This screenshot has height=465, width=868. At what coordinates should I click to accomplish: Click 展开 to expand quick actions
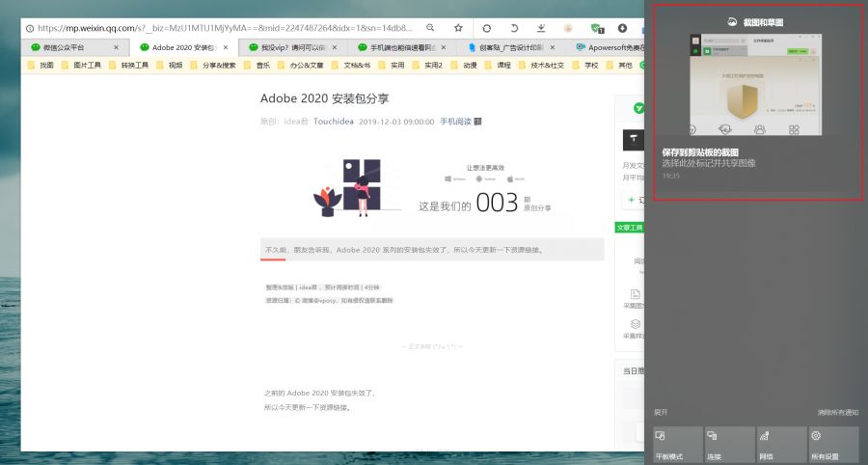pyautogui.click(x=661, y=412)
